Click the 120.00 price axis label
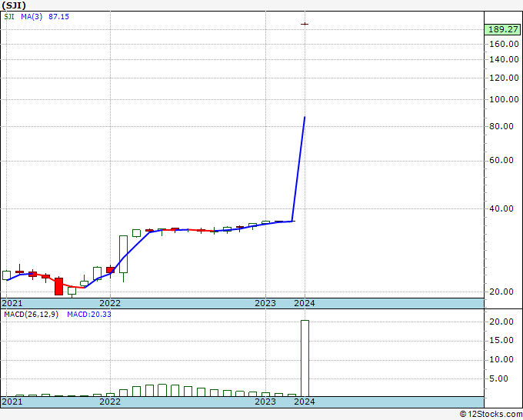 pyautogui.click(x=504, y=78)
